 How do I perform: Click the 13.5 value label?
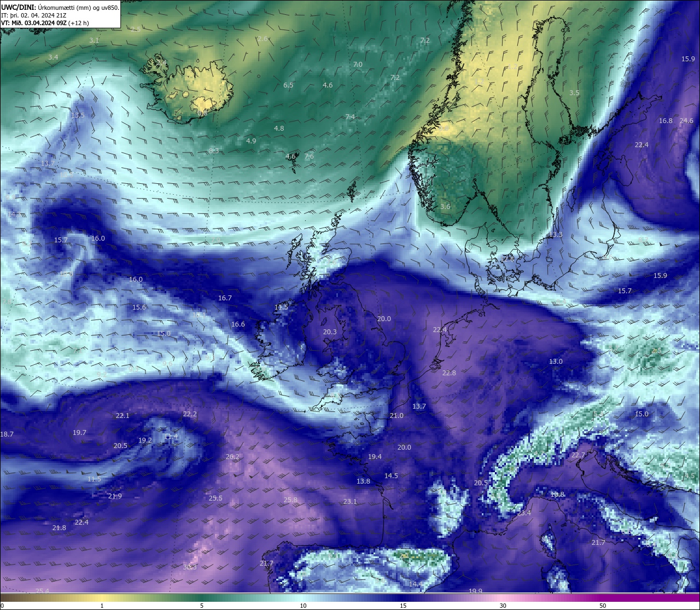click(x=78, y=115)
